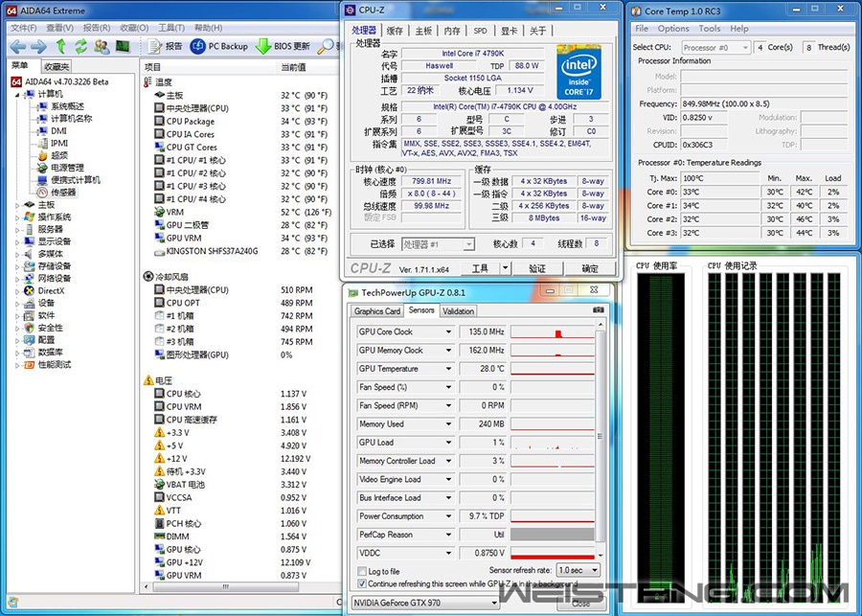Select 超频 overclock item in AIDA64 tree
Image resolution: width=862 pixels, height=616 pixels.
point(53,155)
